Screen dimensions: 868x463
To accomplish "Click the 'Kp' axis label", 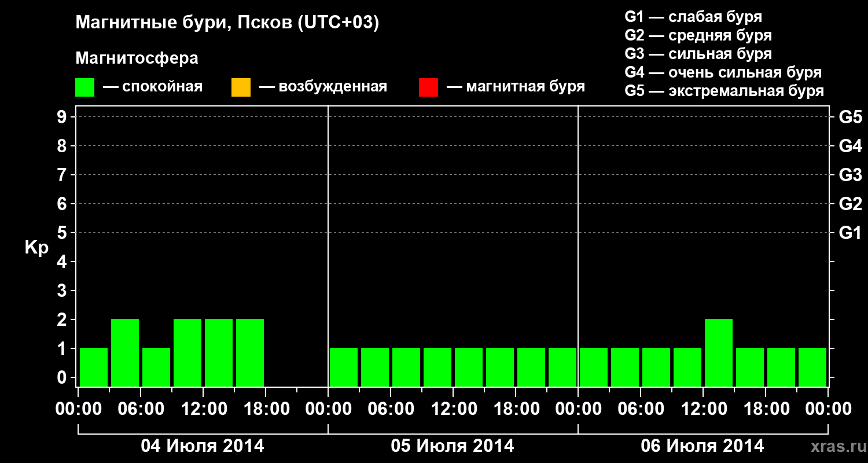I will (x=36, y=248).
